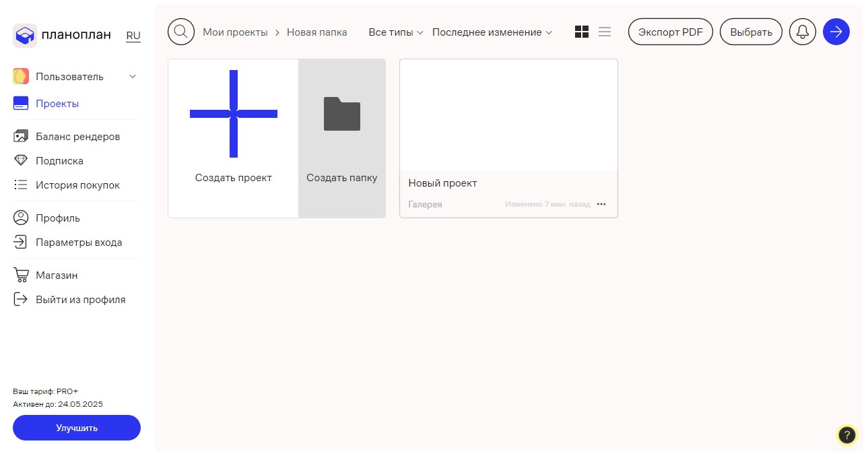Open notifications via the bell icon
Image resolution: width=868 pixels, height=456 pixels.
pyautogui.click(x=802, y=31)
